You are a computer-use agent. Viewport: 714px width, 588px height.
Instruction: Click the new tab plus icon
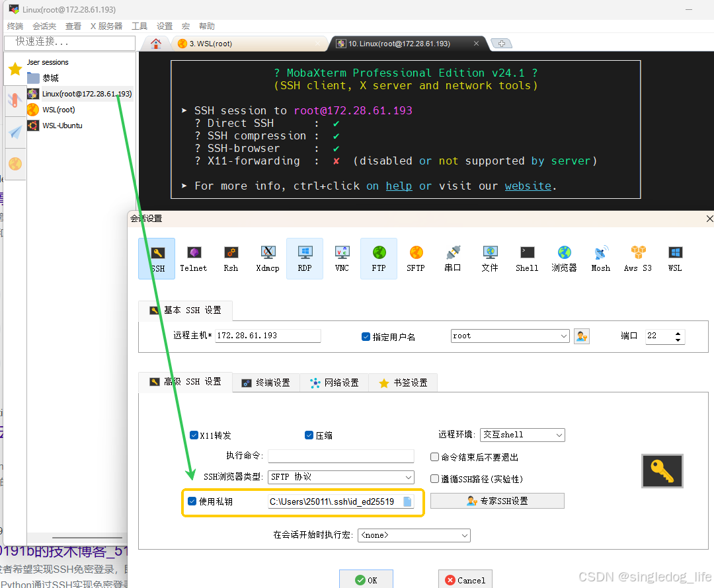[501, 44]
